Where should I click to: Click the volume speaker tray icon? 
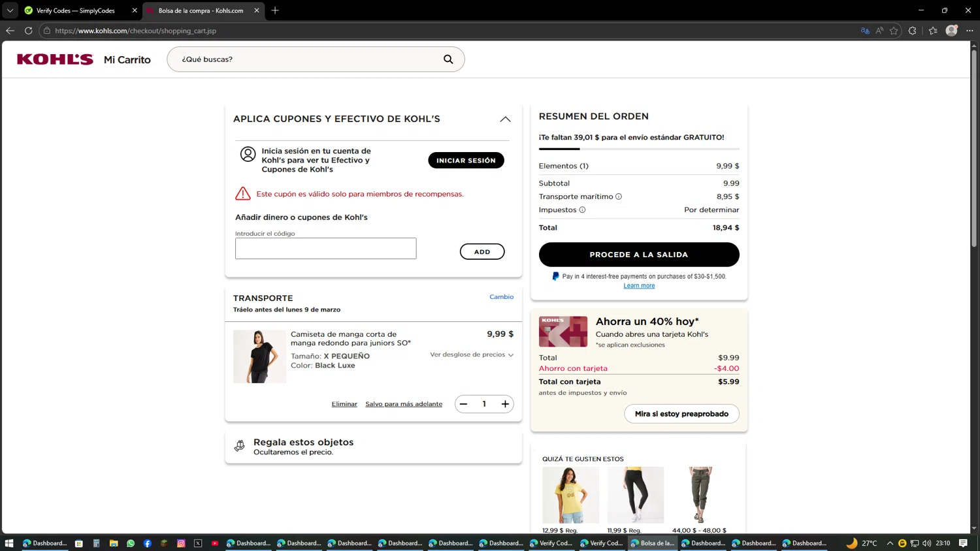(x=927, y=543)
